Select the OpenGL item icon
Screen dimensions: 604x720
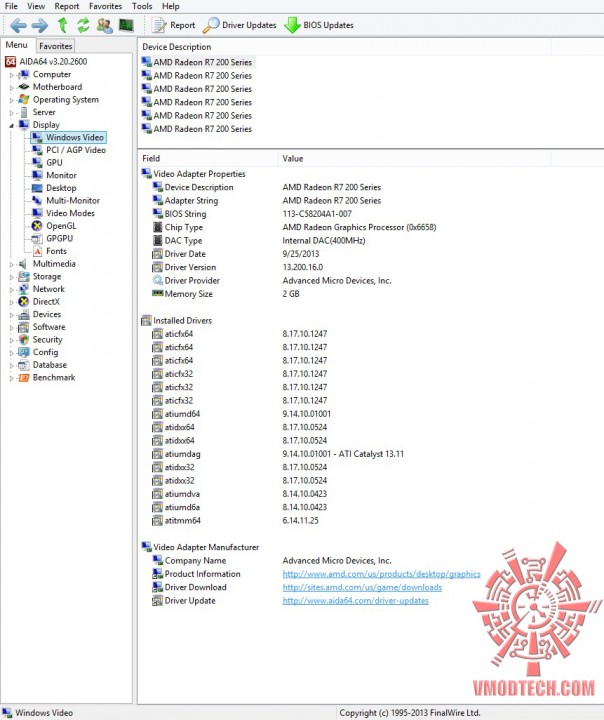37,226
